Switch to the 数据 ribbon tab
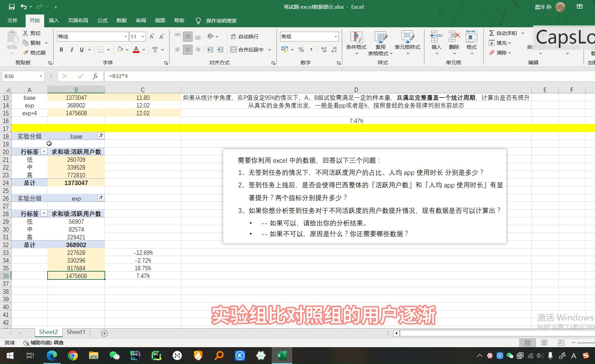This screenshot has width=595, height=364. pos(122,21)
